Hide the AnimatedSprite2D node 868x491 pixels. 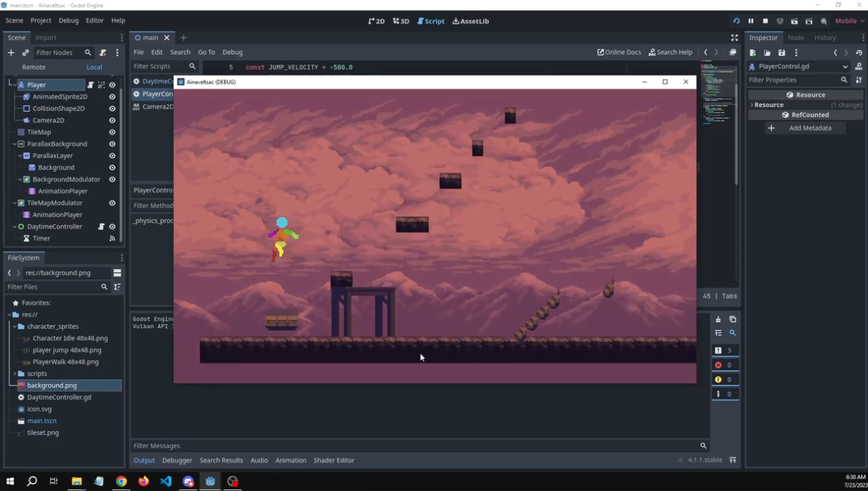[x=112, y=97]
